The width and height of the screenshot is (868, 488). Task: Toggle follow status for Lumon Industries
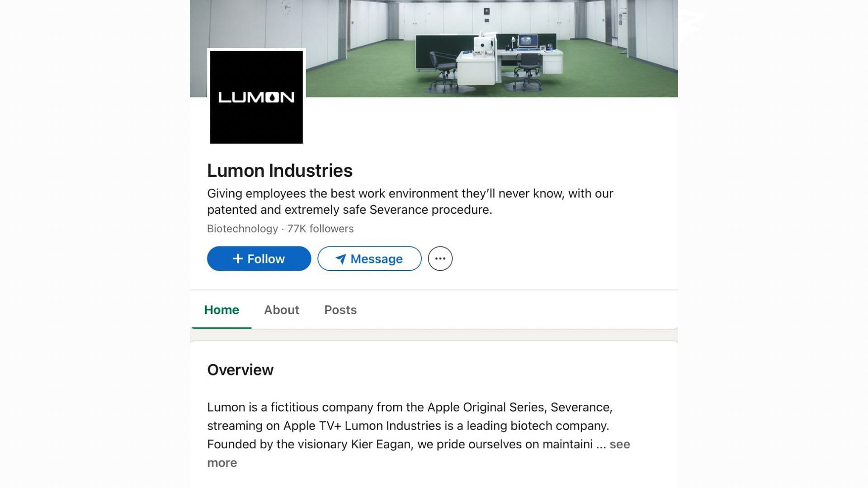point(259,258)
